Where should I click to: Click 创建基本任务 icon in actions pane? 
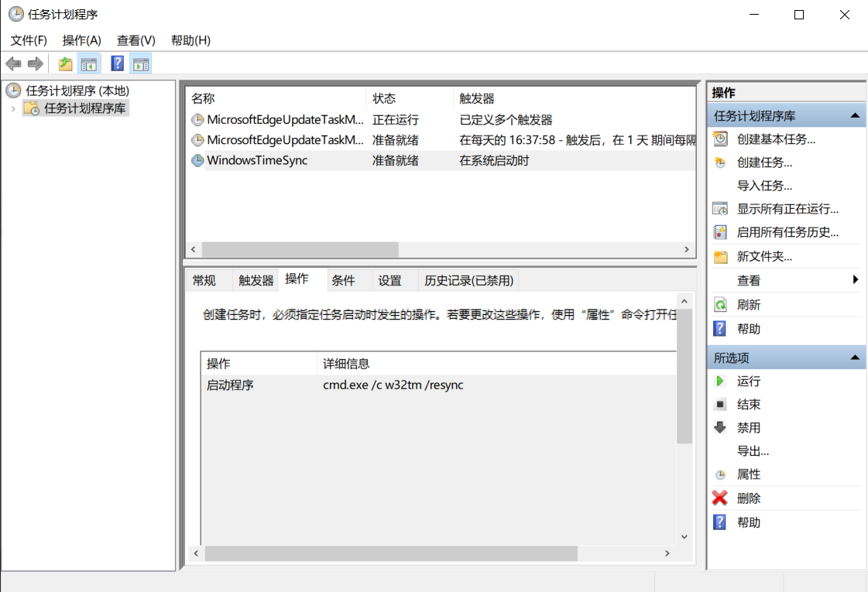[720, 139]
